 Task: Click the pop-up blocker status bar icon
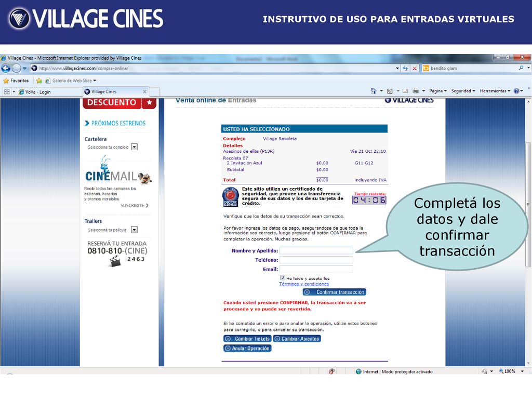point(332,371)
